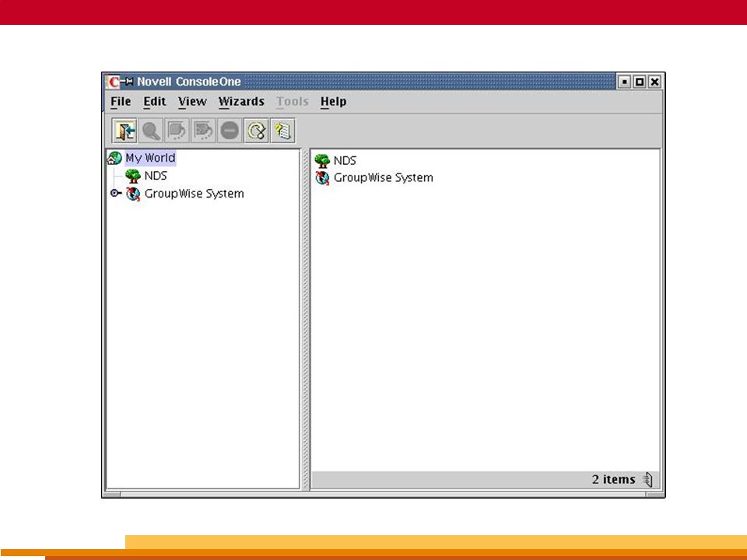Click the magnifier Find toolbar icon
The height and width of the screenshot is (560, 747).
151,131
